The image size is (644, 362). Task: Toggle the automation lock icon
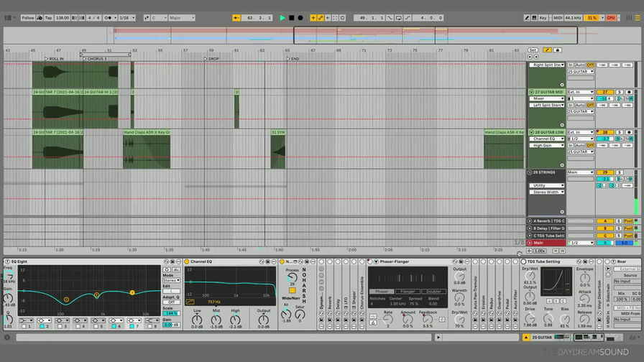pos(557,50)
